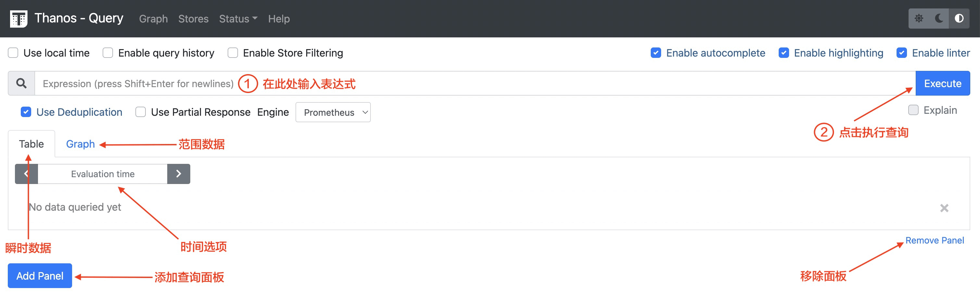The height and width of the screenshot is (303, 980).
Task: Turn on Enable query history
Action: tap(108, 53)
